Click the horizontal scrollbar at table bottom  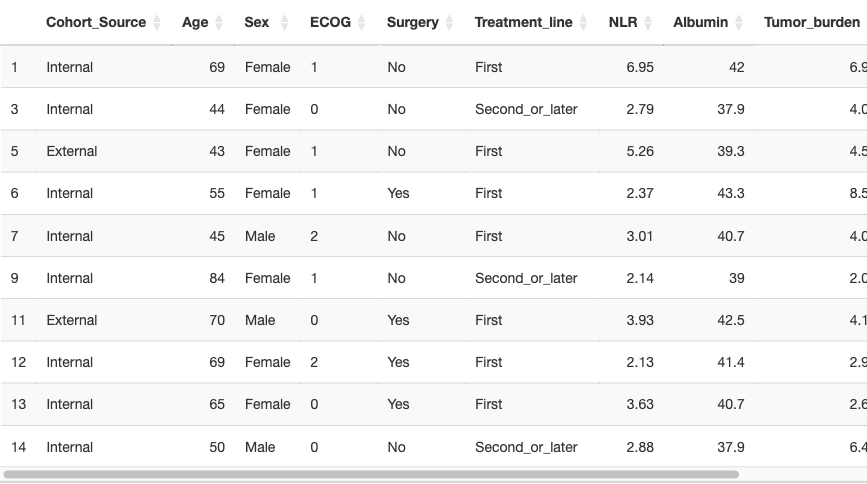371,475
